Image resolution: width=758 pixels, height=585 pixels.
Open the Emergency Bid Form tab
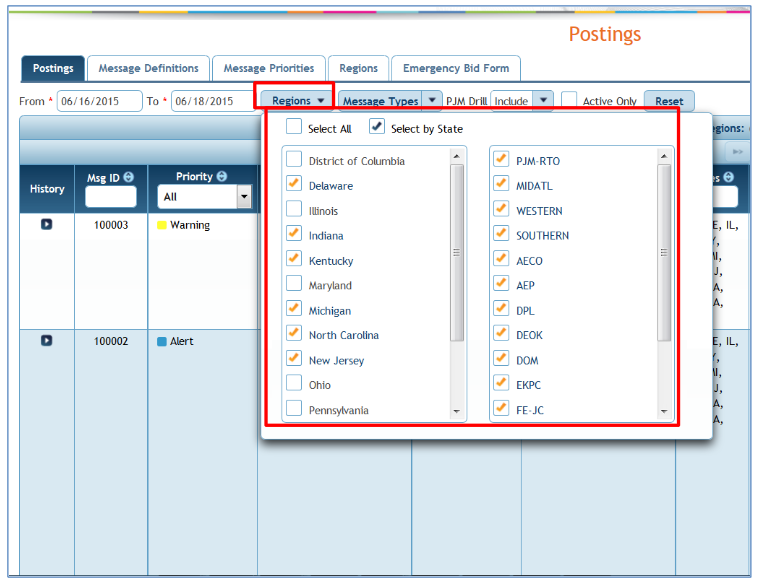[x=455, y=68]
